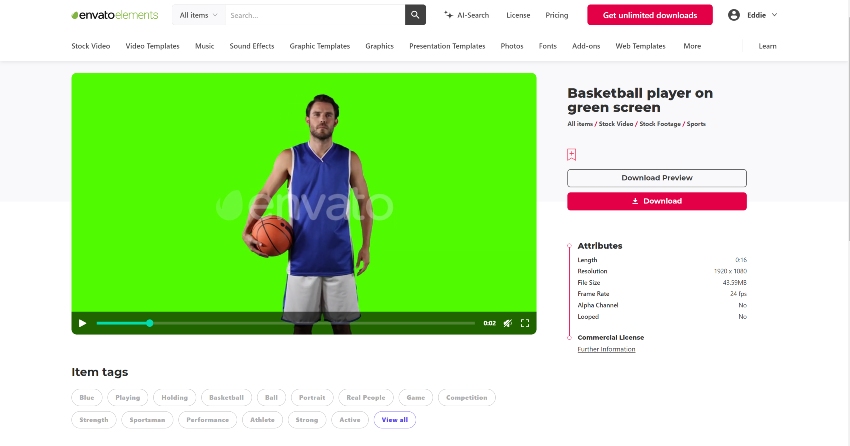Image resolution: width=850 pixels, height=446 pixels.
Task: Select the Ball tag
Action: pyautogui.click(x=271, y=397)
